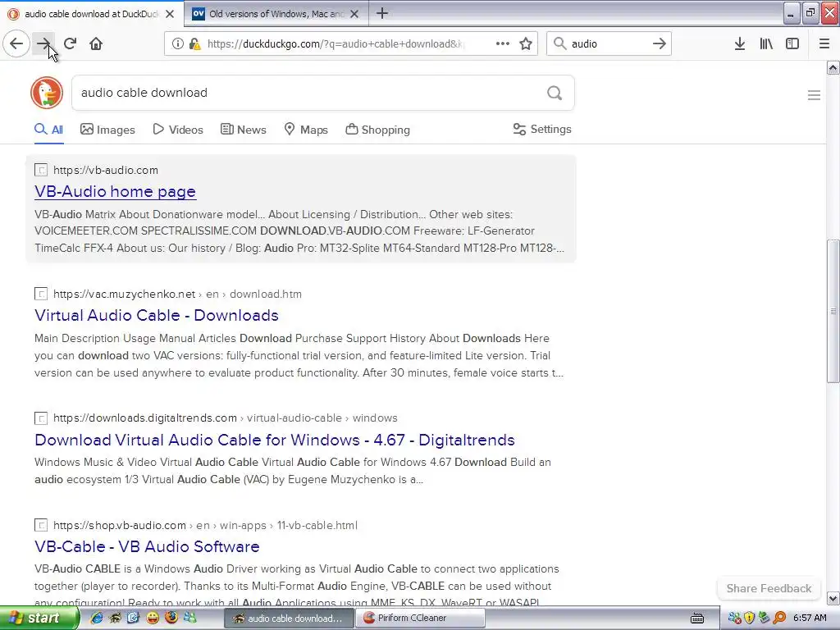Switch to News results

click(x=243, y=130)
